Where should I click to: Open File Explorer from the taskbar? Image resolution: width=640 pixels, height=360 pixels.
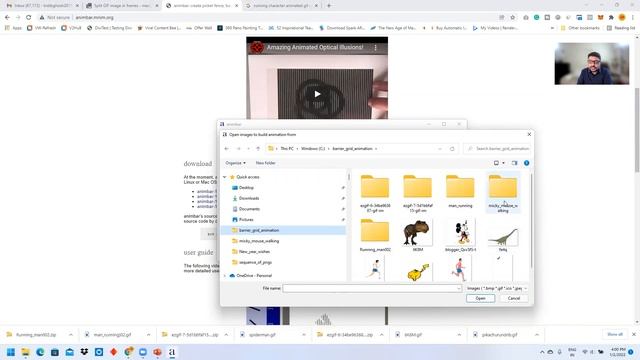point(25,352)
